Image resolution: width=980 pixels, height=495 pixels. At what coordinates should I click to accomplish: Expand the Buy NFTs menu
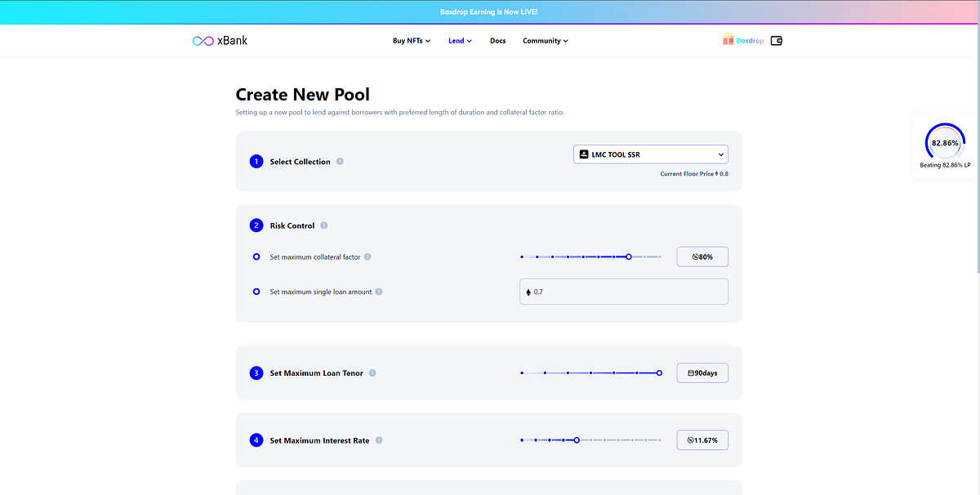(x=412, y=41)
